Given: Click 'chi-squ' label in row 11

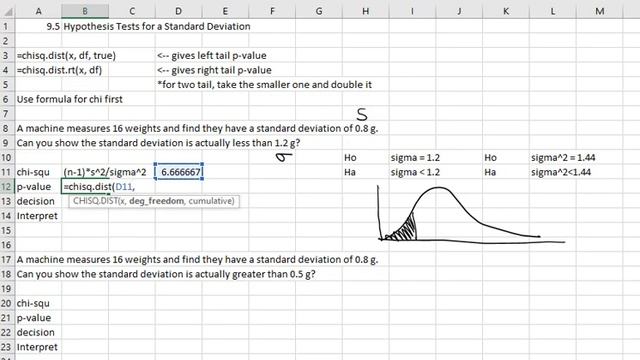Looking at the screenshot, I should (x=33, y=172).
